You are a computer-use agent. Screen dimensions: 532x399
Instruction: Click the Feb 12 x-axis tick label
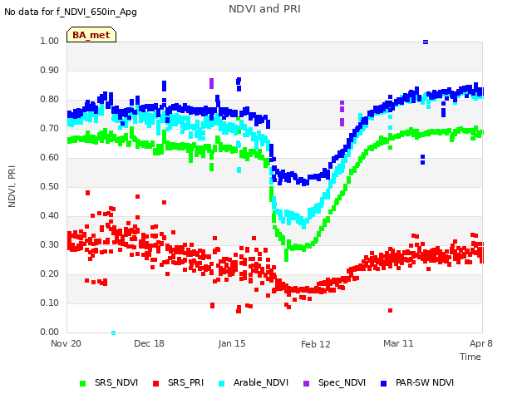tap(316, 344)
